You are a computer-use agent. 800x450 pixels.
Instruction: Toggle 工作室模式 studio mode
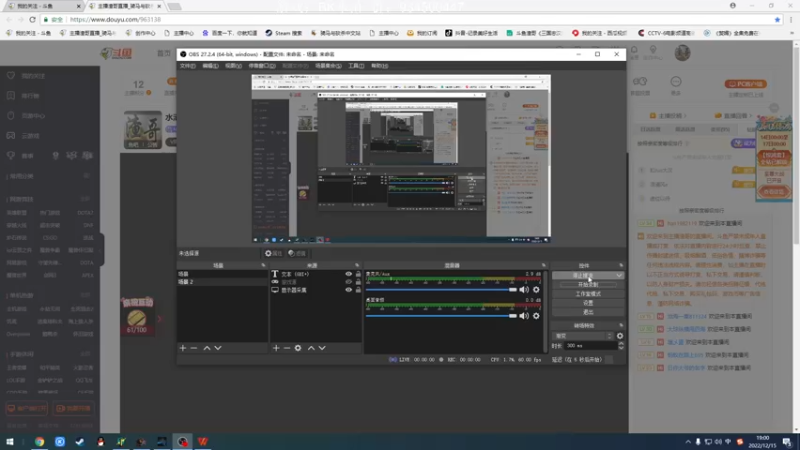click(588, 294)
